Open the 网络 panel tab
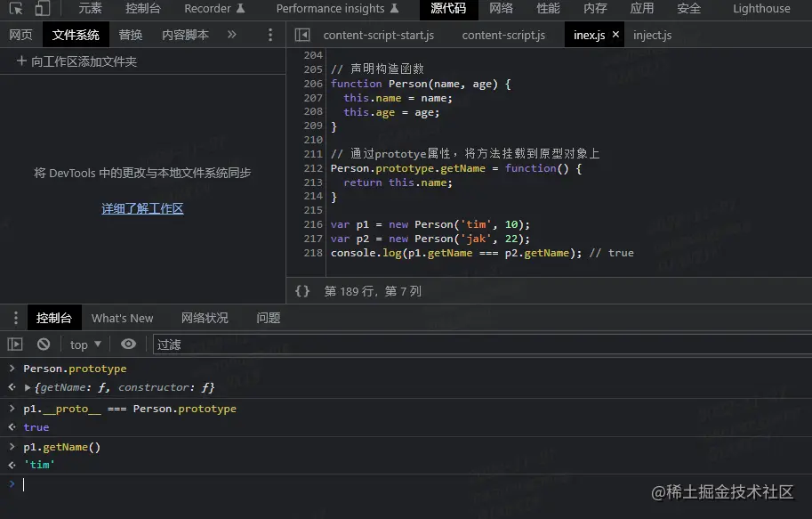The image size is (812, 519). point(502,8)
